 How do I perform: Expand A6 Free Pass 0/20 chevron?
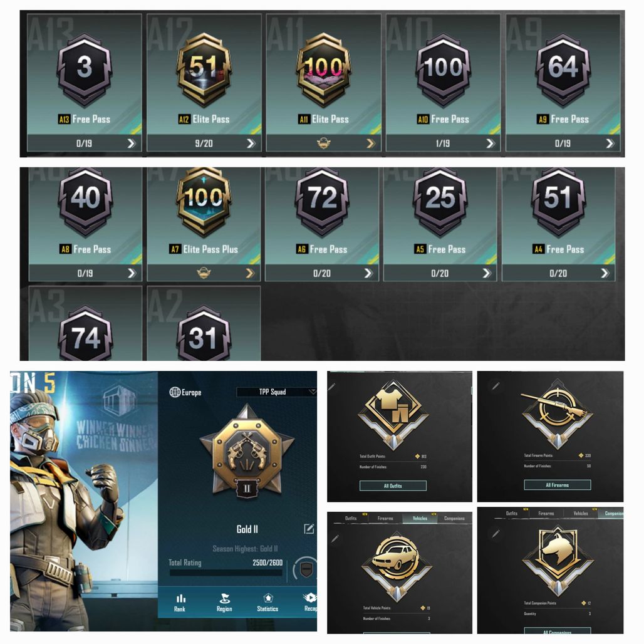tap(368, 273)
